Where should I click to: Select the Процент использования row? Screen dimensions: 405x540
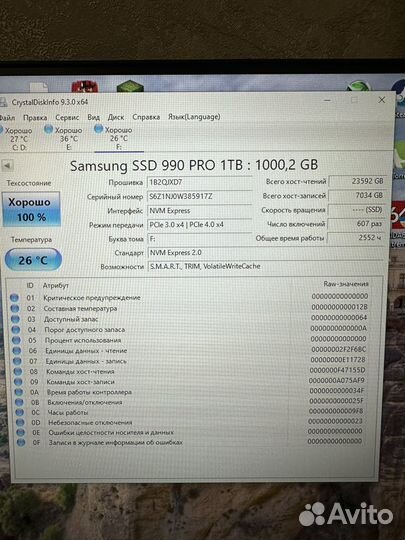[189, 340]
